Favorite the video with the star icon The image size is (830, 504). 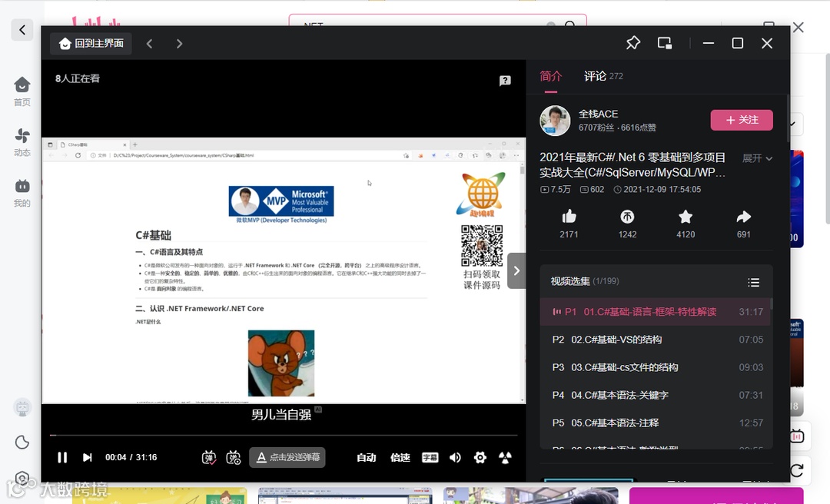(685, 222)
